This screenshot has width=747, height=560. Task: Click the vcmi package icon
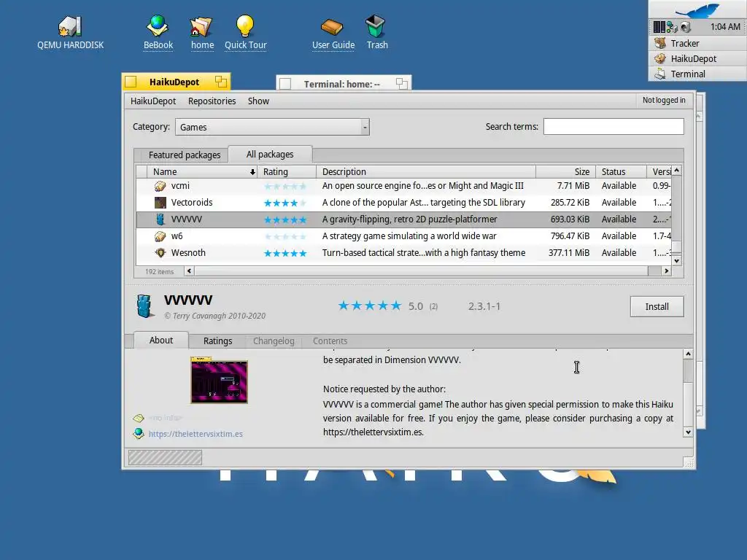coord(160,186)
